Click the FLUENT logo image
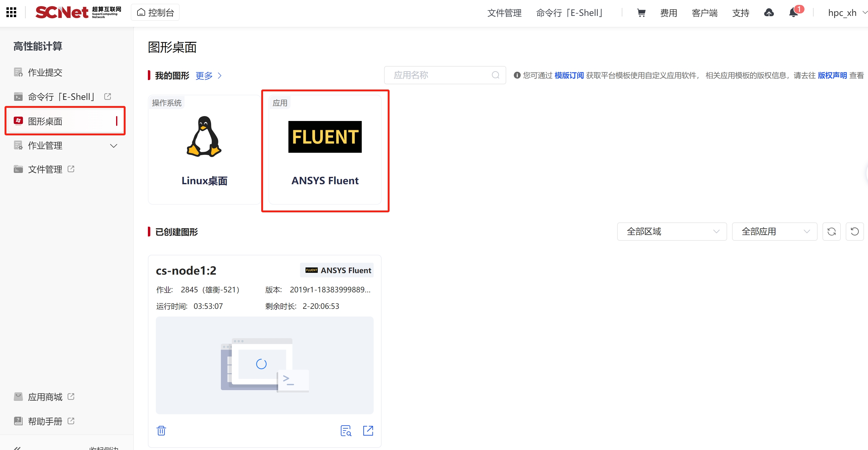The height and width of the screenshot is (450, 868). 325,137
